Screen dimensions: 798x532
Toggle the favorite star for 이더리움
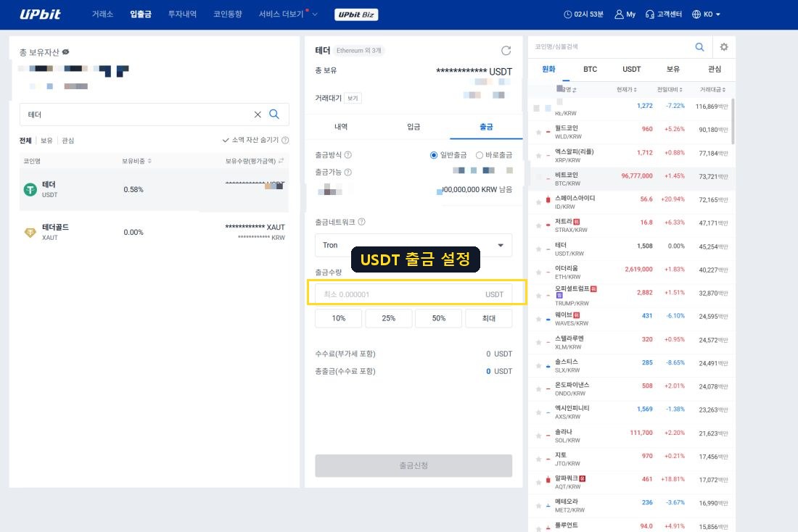(x=538, y=272)
